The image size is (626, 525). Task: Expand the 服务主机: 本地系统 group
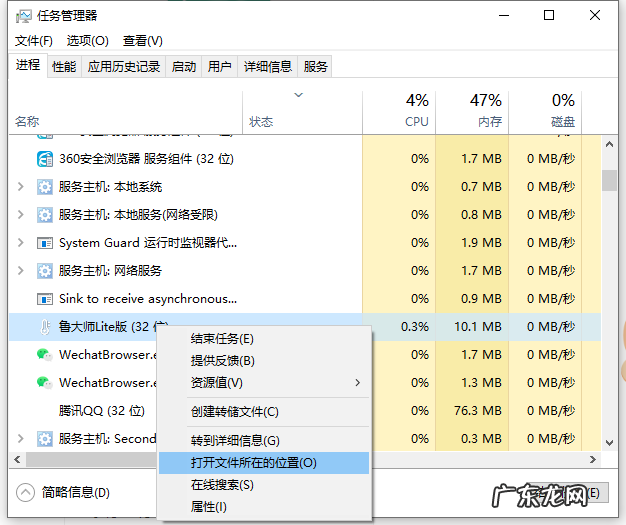click(21, 186)
